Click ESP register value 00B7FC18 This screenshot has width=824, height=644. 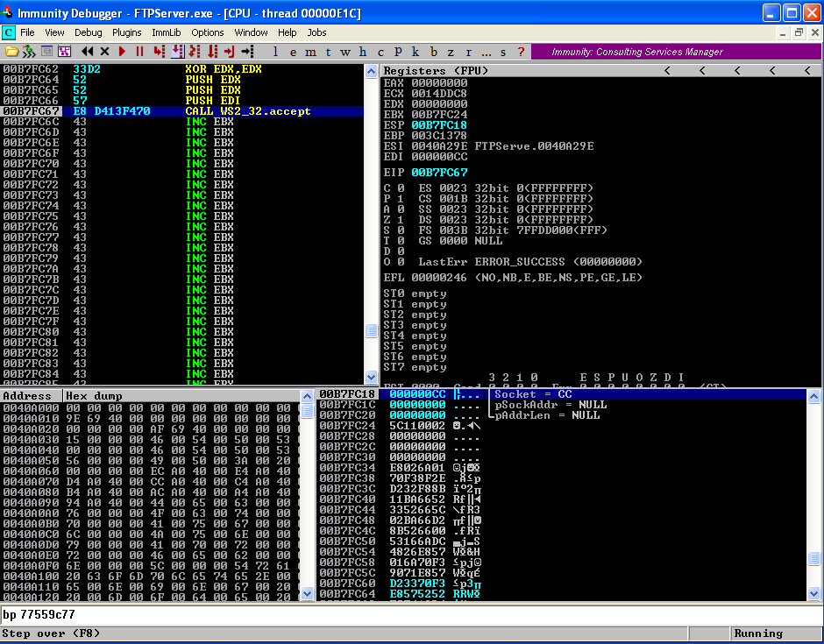coord(439,125)
